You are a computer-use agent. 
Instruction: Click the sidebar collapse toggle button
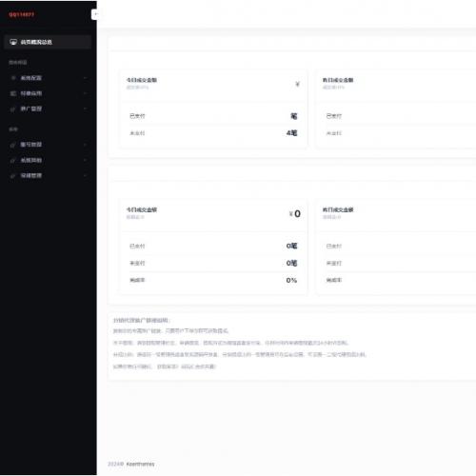(x=94, y=14)
